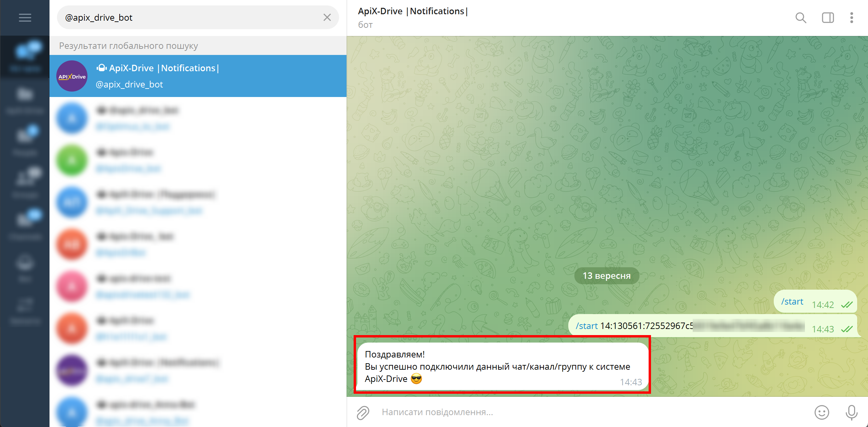Screen dimensions: 868x427
Task: Open the hamburger main menu
Action: pyautogui.click(x=25, y=18)
